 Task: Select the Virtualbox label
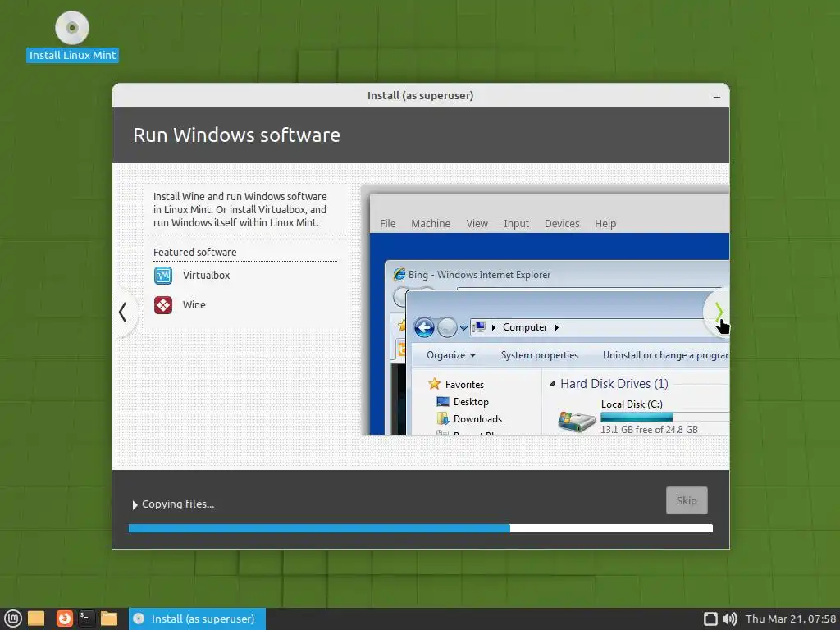click(206, 276)
